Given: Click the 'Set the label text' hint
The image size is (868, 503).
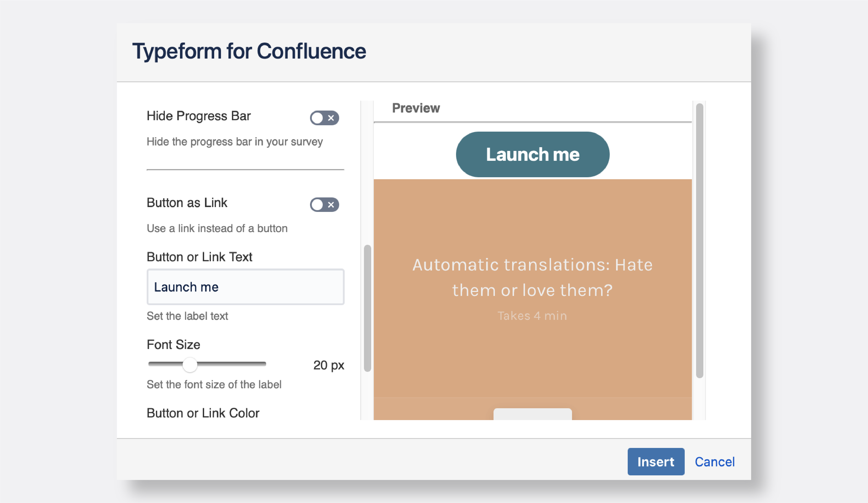Looking at the screenshot, I should (187, 316).
